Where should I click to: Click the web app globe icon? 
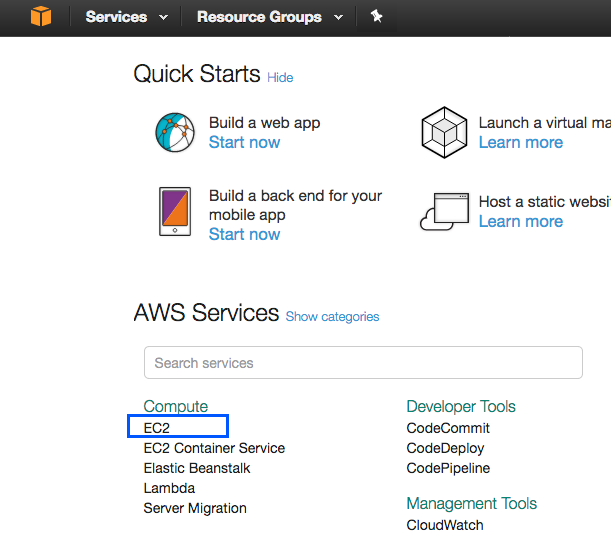pyautogui.click(x=175, y=132)
